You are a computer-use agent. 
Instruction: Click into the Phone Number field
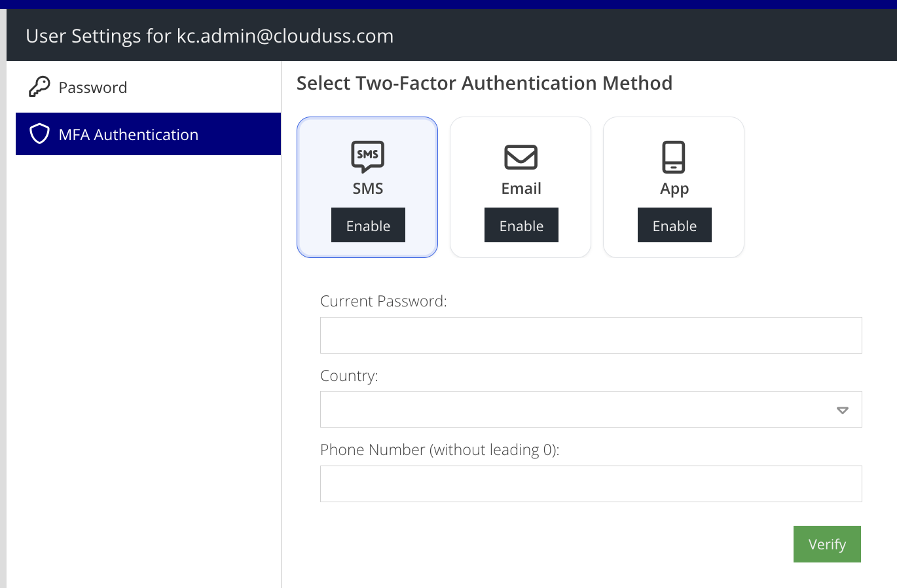coord(591,484)
